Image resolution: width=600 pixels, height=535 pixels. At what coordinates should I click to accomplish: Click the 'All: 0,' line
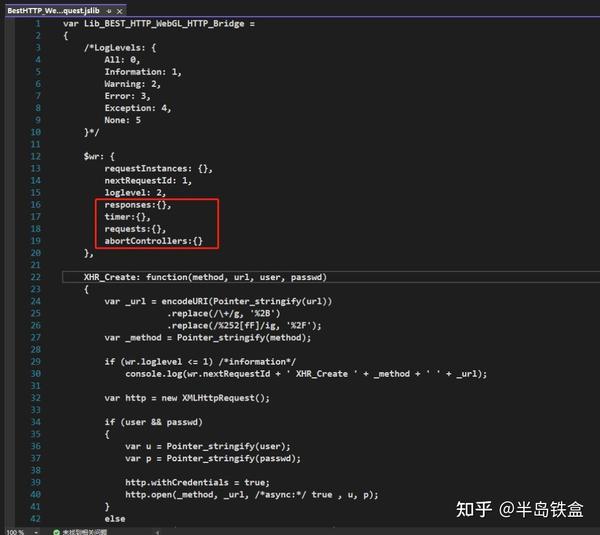coord(122,60)
